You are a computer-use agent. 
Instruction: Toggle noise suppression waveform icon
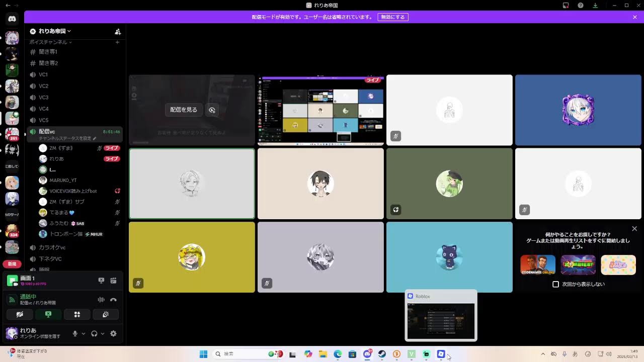pyautogui.click(x=101, y=300)
